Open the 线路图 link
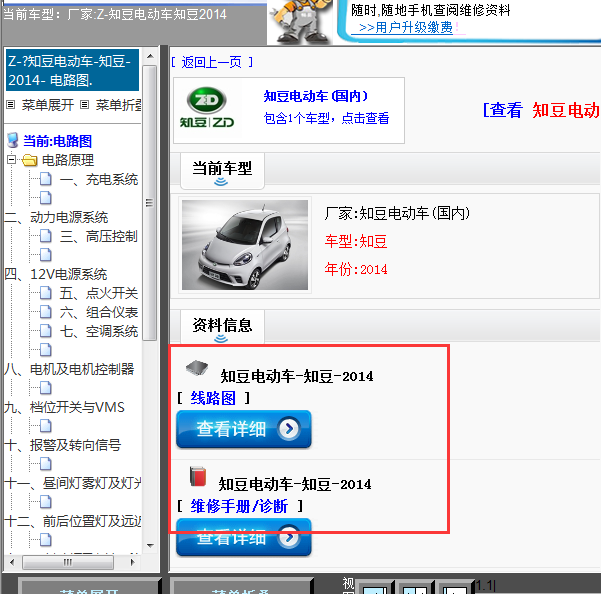601x594 pixels. (x=213, y=398)
